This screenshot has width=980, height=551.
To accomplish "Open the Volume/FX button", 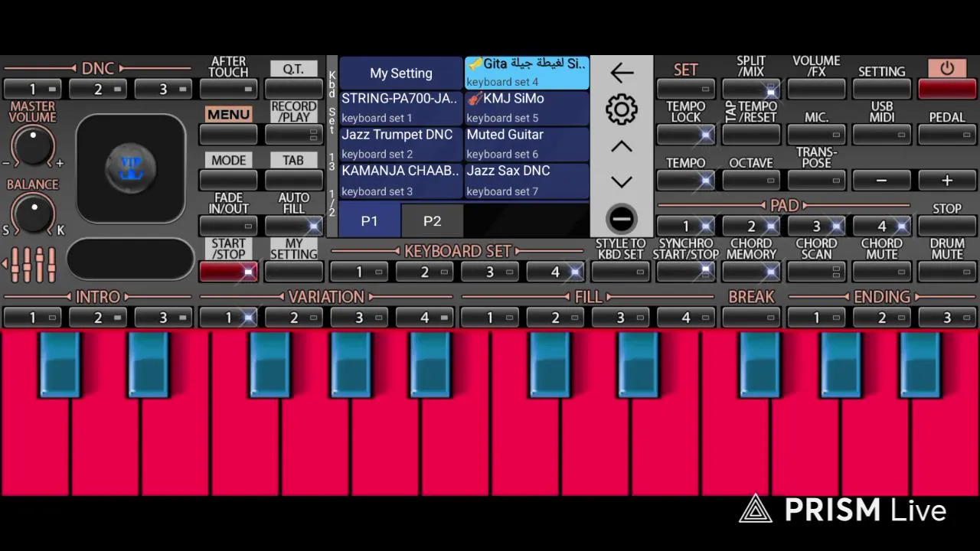I will [816, 89].
